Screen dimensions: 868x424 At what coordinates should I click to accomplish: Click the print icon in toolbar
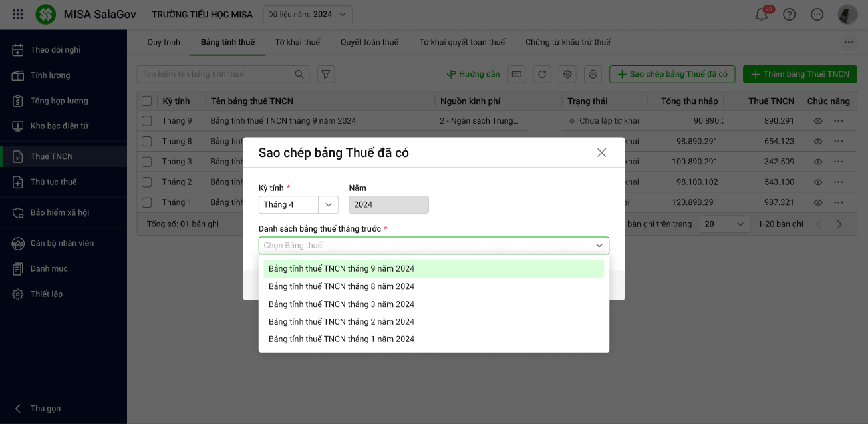[x=593, y=74]
